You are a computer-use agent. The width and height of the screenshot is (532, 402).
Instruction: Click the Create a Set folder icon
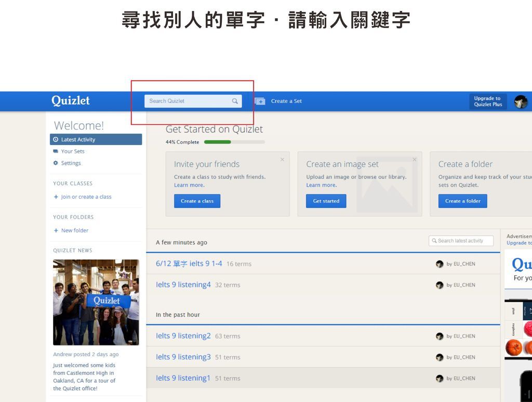point(260,101)
